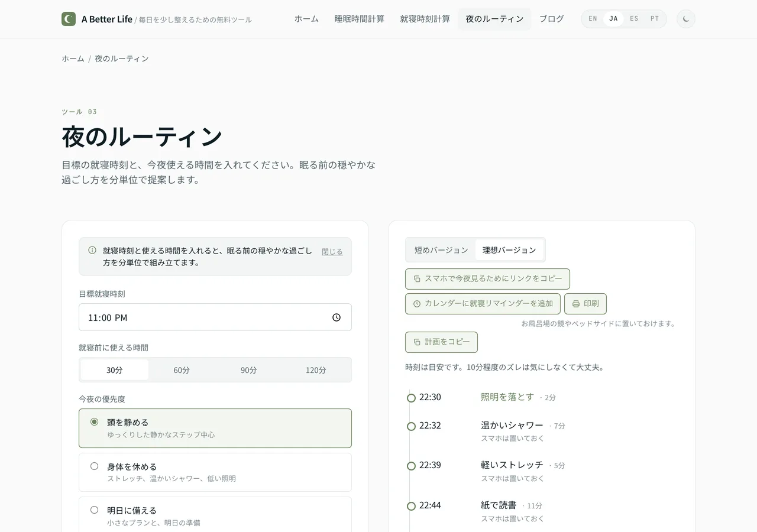
Task: Choose 30分 as available time
Action: click(x=115, y=370)
